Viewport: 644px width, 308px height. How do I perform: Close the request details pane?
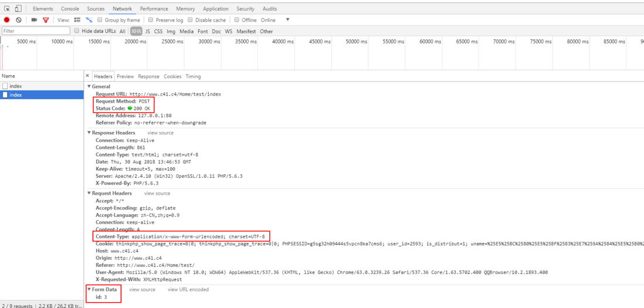(87, 76)
